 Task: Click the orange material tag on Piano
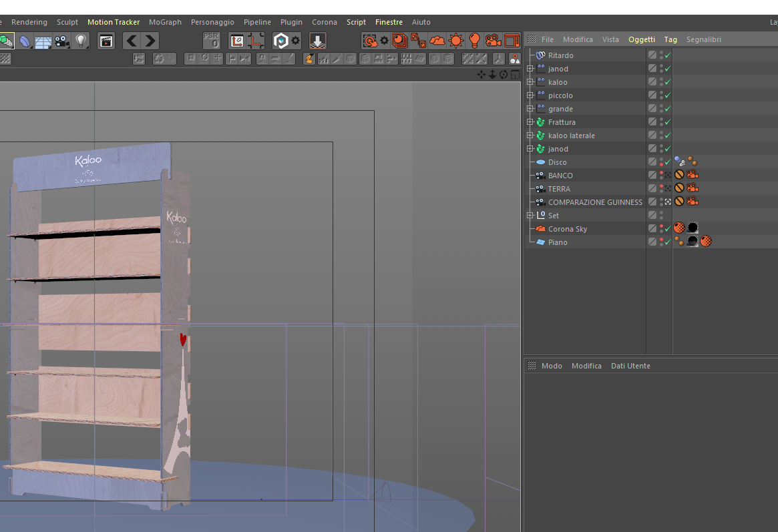(706, 241)
